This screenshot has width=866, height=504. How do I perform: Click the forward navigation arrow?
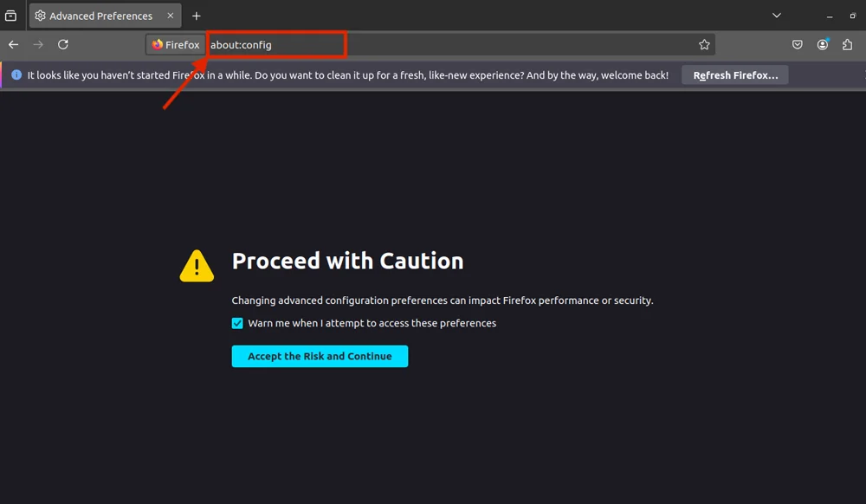(x=37, y=44)
